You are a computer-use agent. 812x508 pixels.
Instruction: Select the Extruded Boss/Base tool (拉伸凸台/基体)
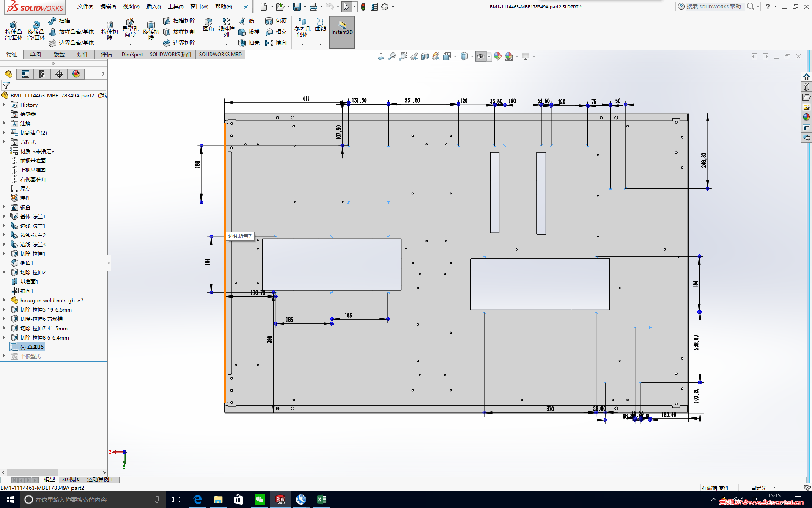click(x=14, y=30)
